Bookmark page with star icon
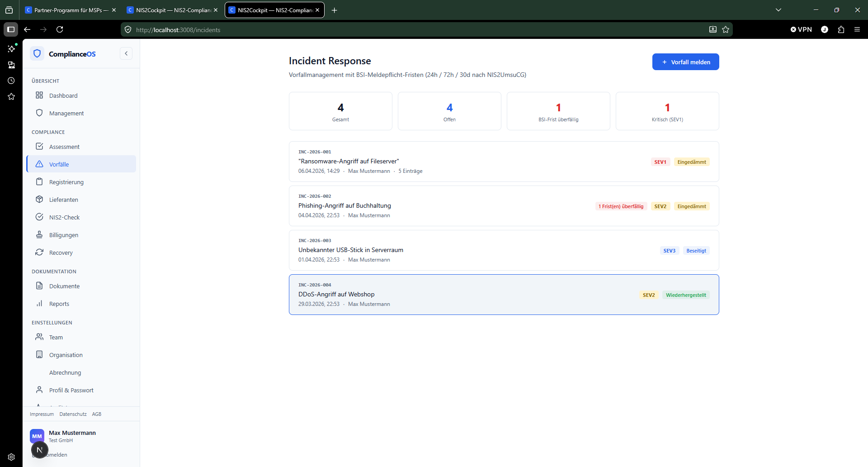 [726, 30]
